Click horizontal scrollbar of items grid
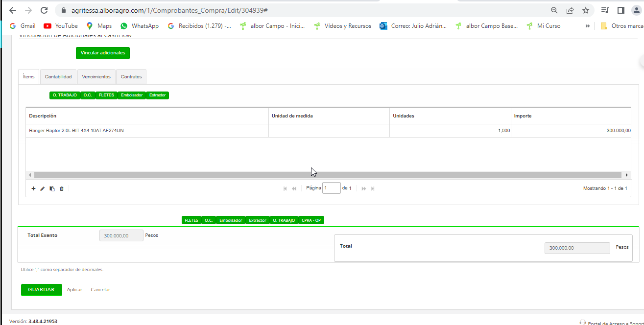The height and width of the screenshot is (325, 644). pos(328,175)
